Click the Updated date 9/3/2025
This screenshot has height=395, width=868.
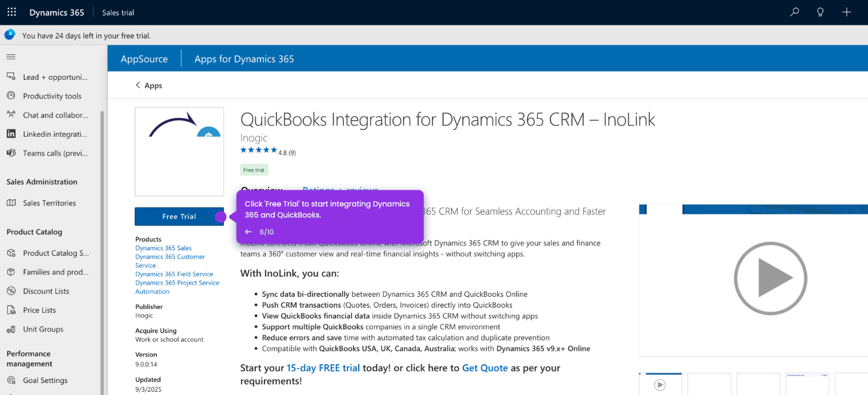point(148,389)
